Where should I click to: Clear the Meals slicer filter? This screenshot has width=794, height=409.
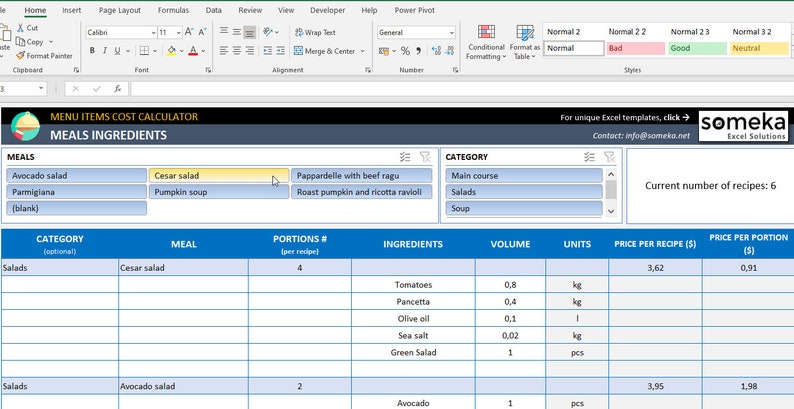[425, 157]
